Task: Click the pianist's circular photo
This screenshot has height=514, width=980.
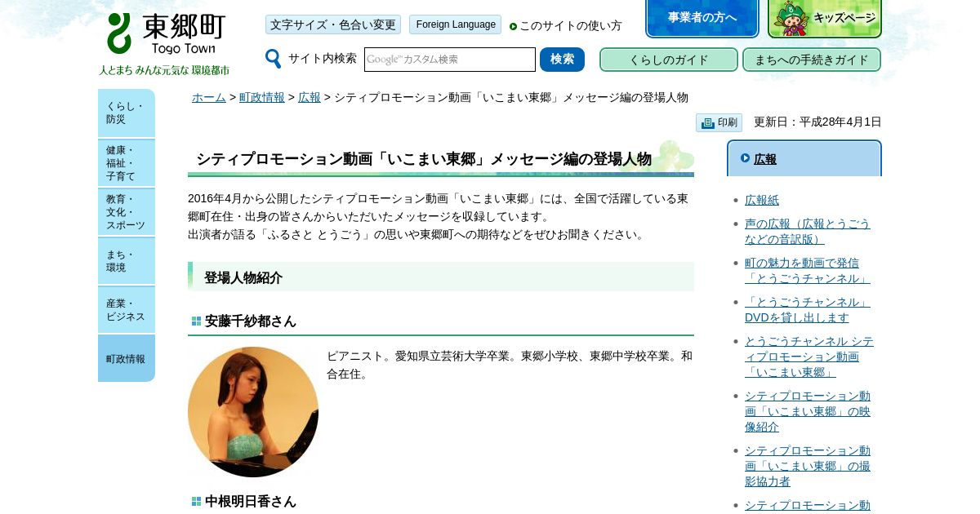Action: [253, 412]
